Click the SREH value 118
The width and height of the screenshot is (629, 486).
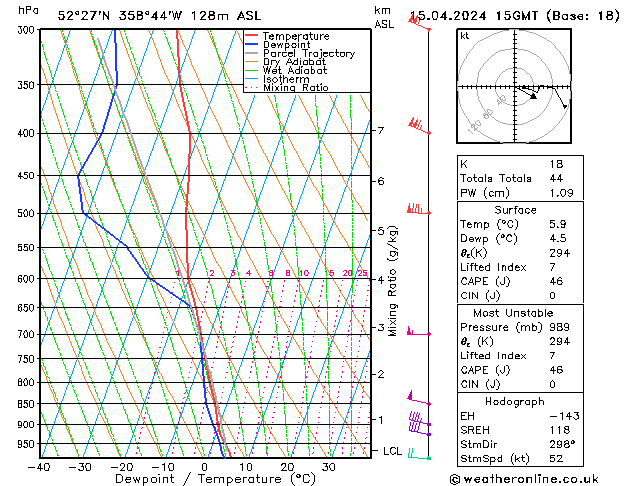coord(559,430)
